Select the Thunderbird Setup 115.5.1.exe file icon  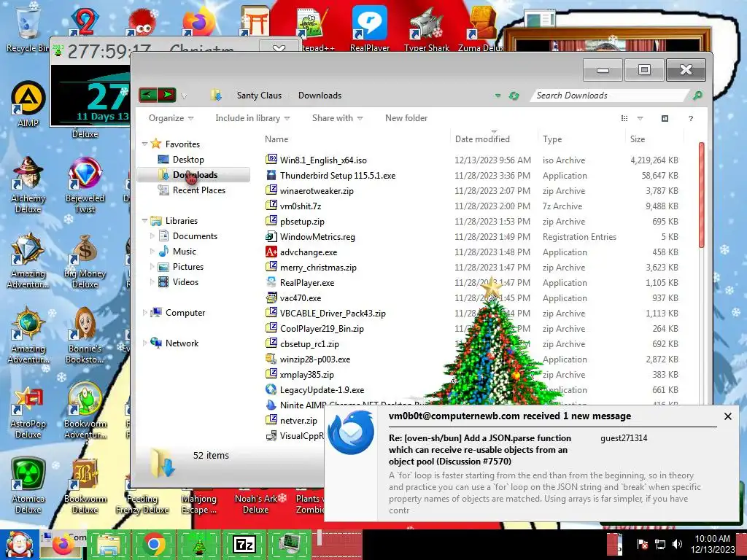point(271,175)
